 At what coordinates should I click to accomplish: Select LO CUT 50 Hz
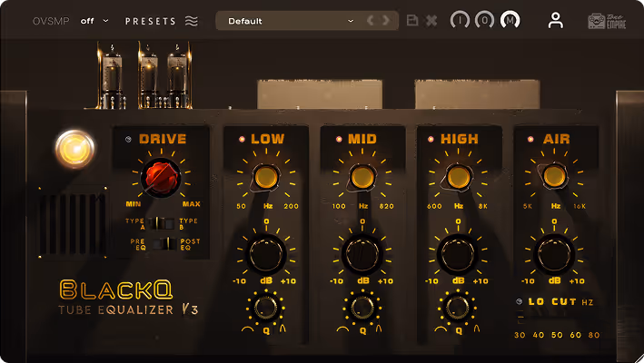point(557,335)
